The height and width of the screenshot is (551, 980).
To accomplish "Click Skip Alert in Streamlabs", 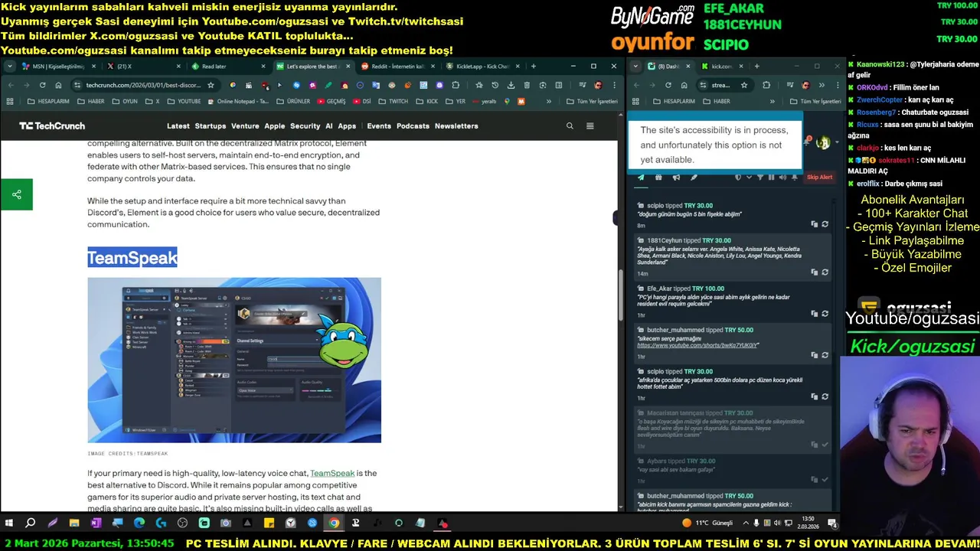I will pyautogui.click(x=819, y=178).
